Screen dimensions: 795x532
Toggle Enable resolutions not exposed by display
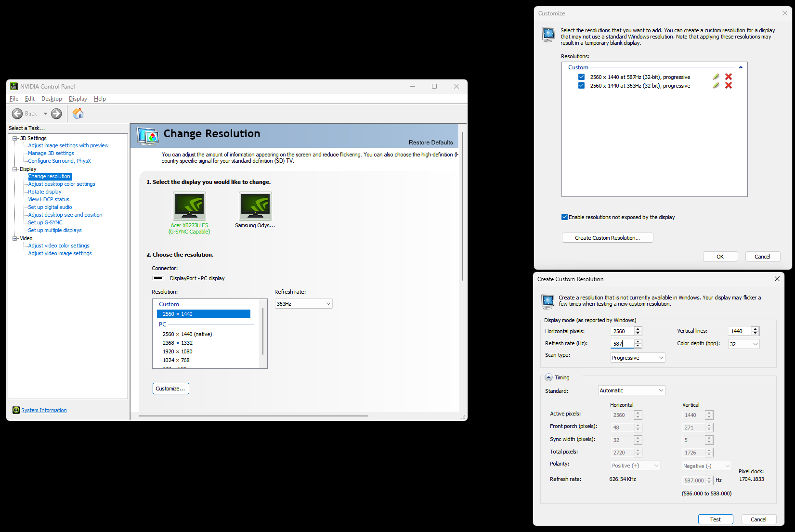(x=564, y=217)
